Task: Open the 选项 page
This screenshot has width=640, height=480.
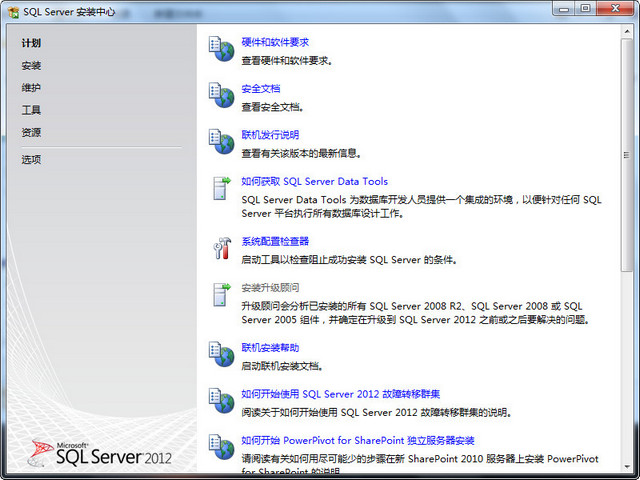Action: 31,159
